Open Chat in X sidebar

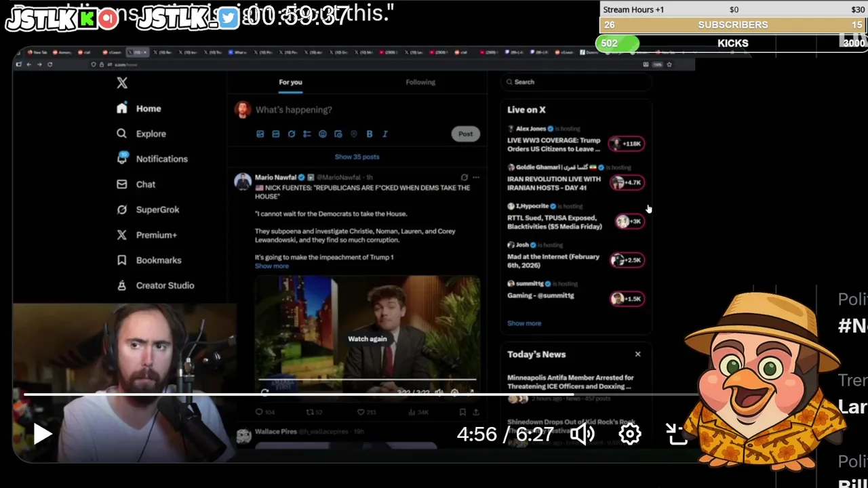click(x=136, y=184)
